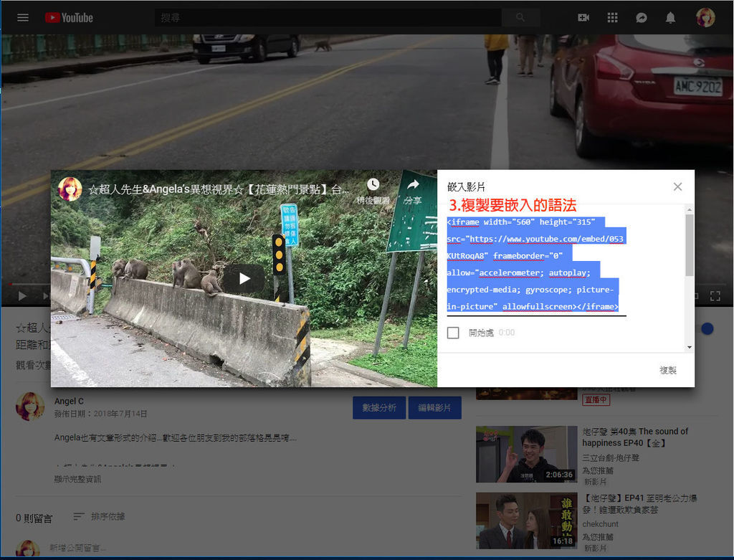Go to YouTube home via logo
The width and height of the screenshot is (734, 560).
coord(69,18)
